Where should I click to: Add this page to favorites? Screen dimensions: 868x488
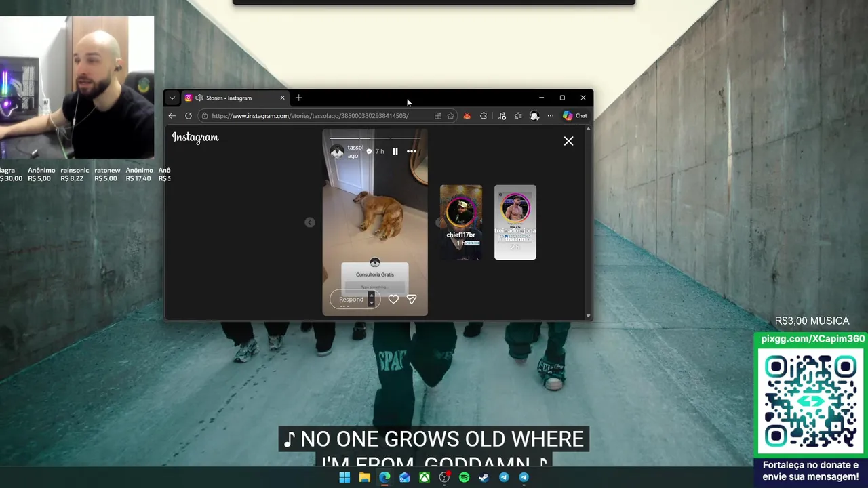tap(451, 116)
